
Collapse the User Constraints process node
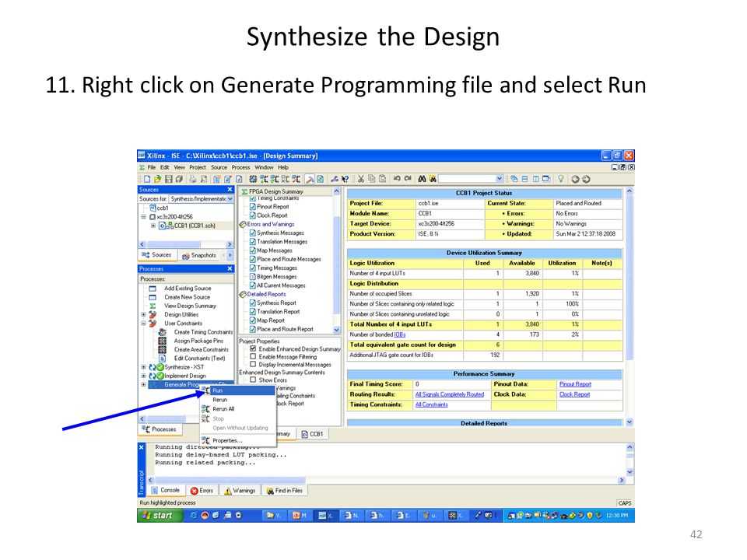click(143, 324)
